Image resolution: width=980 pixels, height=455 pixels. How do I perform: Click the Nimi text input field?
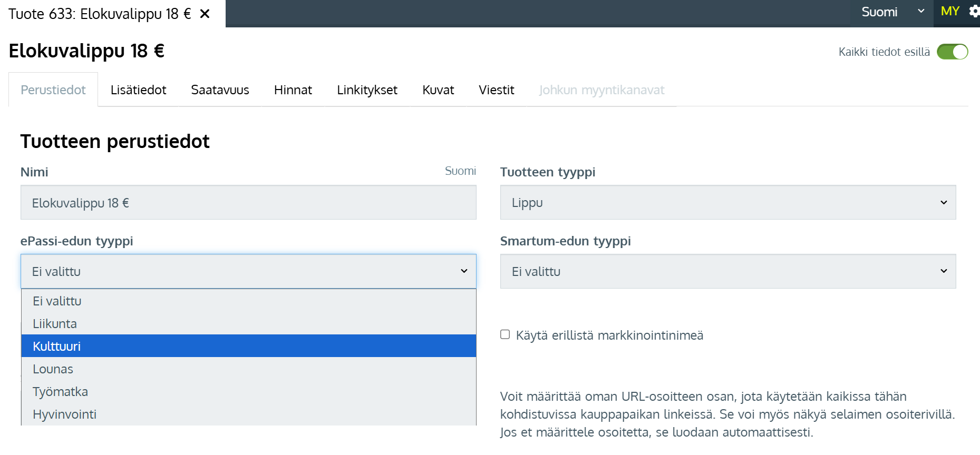(x=248, y=203)
